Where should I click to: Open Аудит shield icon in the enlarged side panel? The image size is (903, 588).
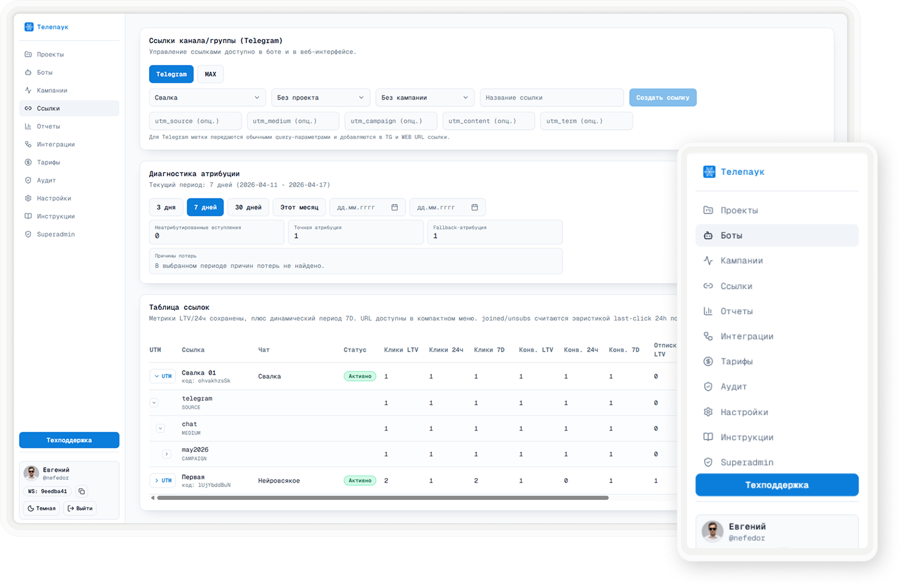pyautogui.click(x=708, y=387)
